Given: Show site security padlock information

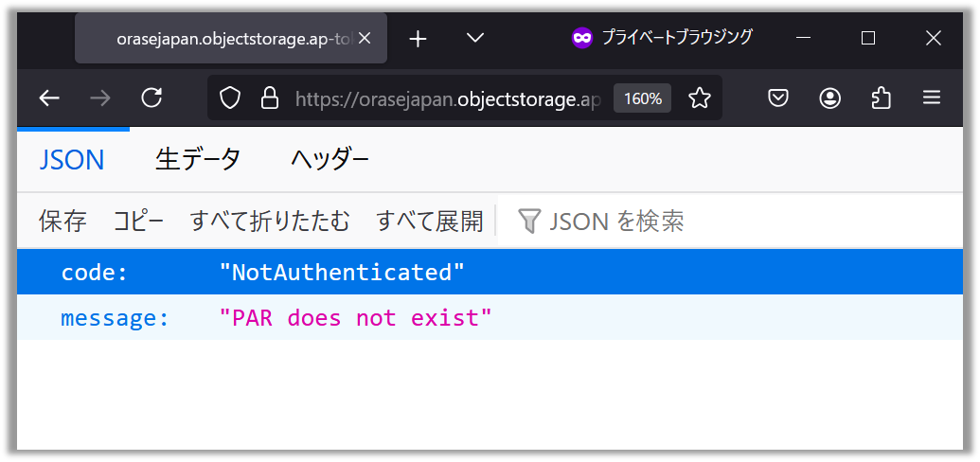Looking at the screenshot, I should (270, 98).
